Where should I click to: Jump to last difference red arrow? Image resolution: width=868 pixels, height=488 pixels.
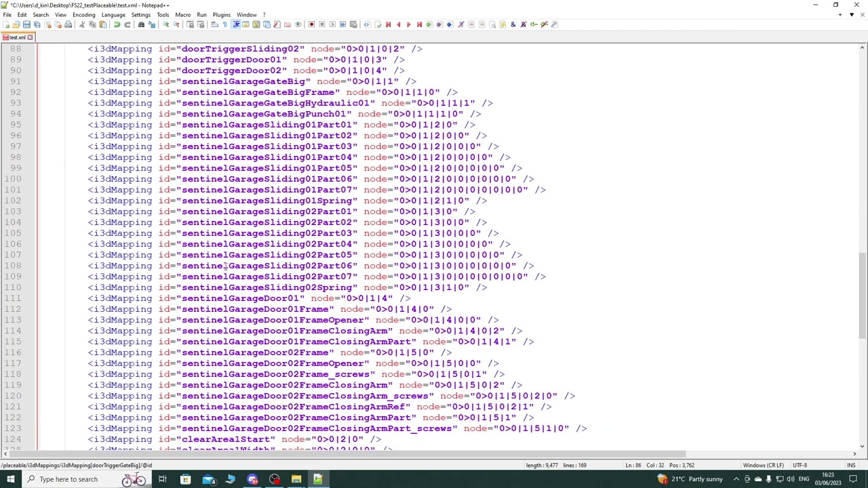(x=419, y=24)
